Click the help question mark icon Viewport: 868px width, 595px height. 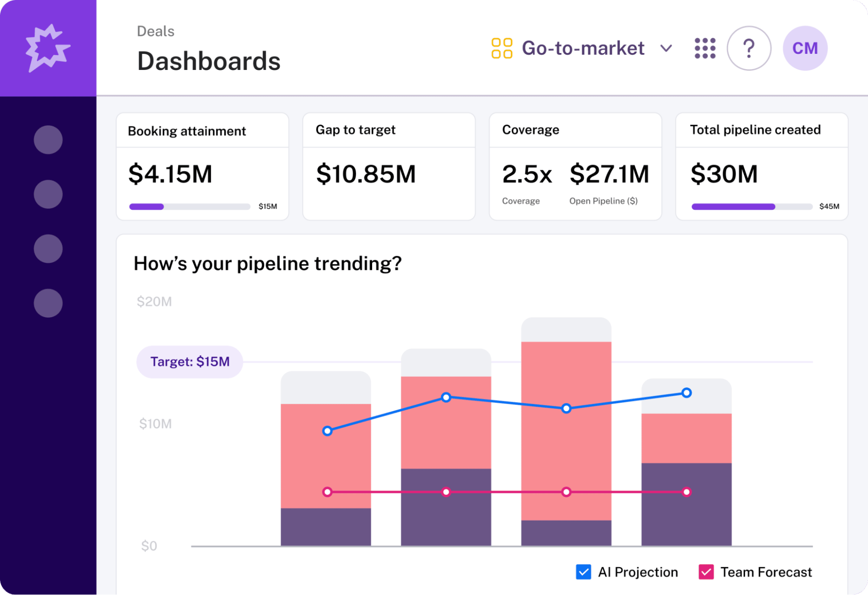(749, 48)
